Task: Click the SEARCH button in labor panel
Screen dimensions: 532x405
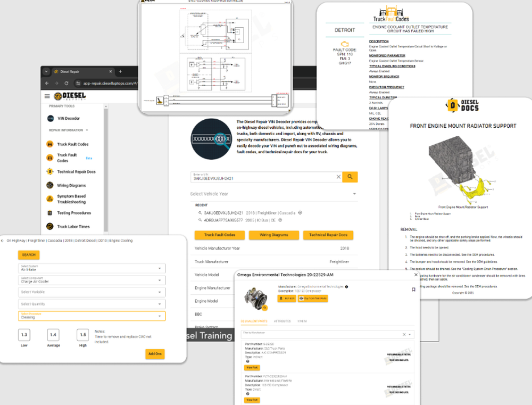Action: coord(29,255)
